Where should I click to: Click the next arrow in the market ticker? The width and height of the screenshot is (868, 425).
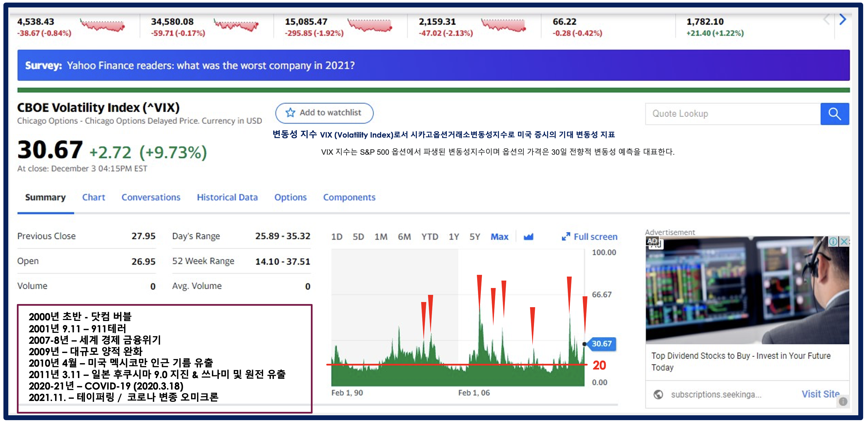pyautogui.click(x=842, y=19)
